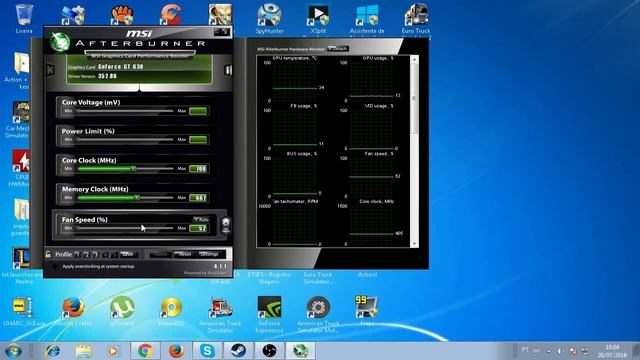Select profile slot 3
The width and height of the screenshot is (640, 360).
(x=95, y=254)
